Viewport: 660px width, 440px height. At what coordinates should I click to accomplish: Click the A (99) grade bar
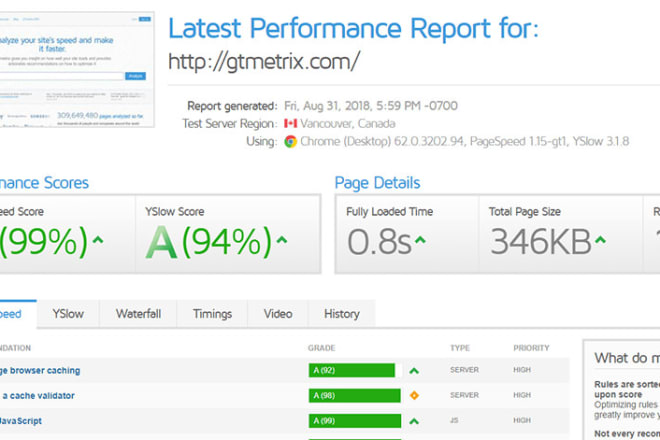click(354, 421)
